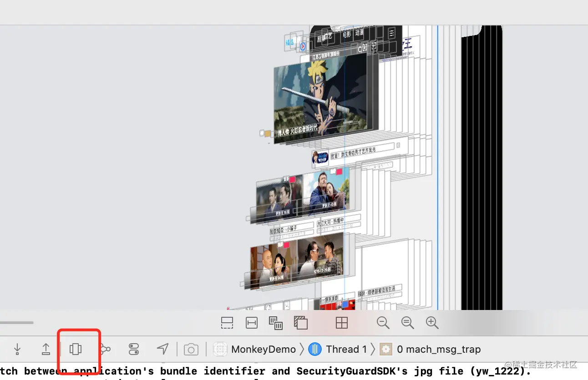Toggle Show Clipped Content in canvas toolbar
Screen dimensions: 588x380
[227, 323]
